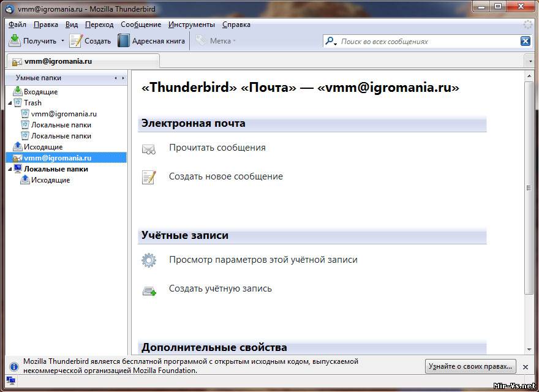This screenshot has width=539, height=392.
Task: Select vmm@igromania.ru under Trash
Action: tap(64, 114)
